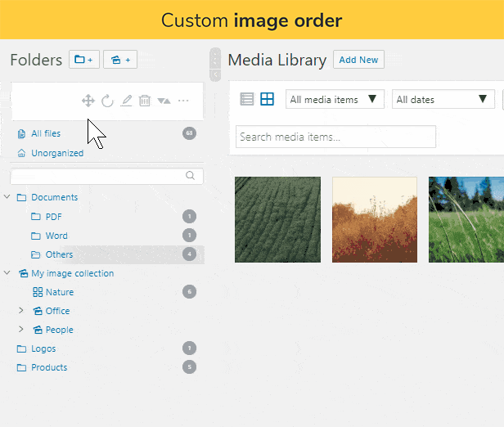Select the orange grass field thumbnail
Viewport: 504px width, 427px height.
tap(374, 219)
